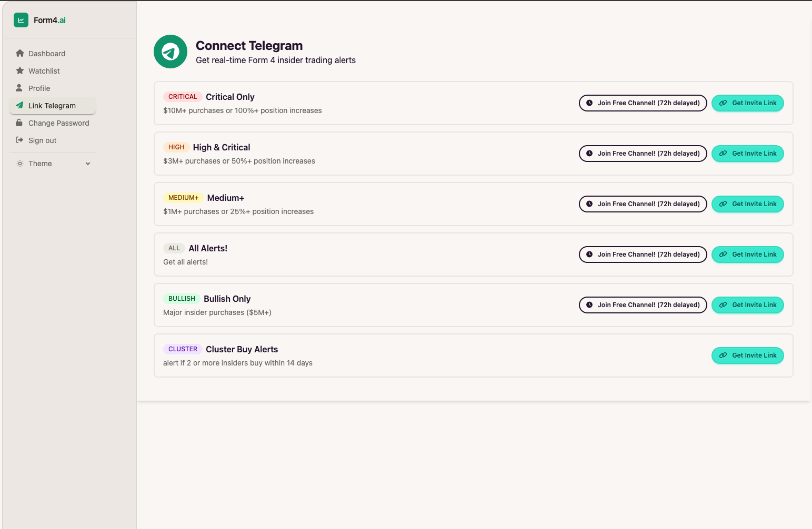Click clock icon in High & Critical row

click(589, 154)
